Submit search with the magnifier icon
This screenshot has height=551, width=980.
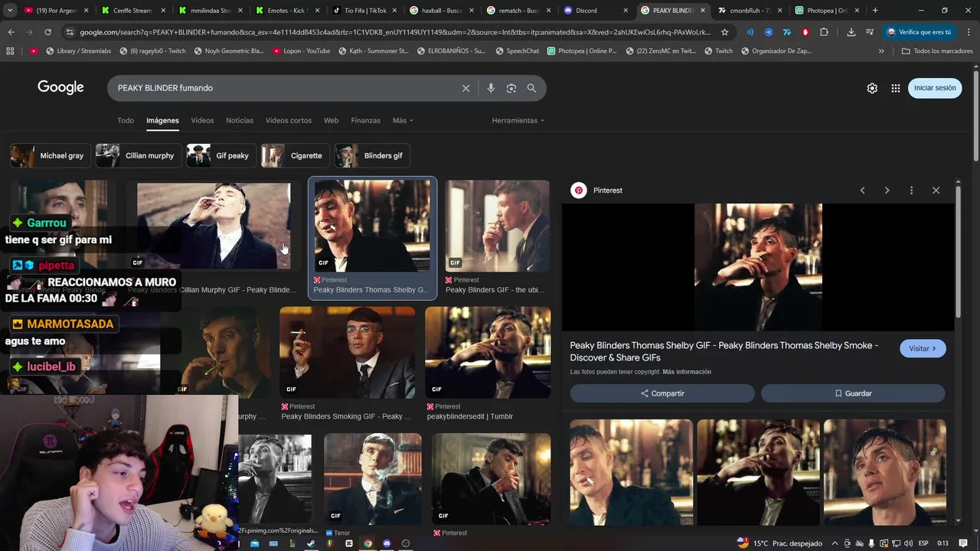tap(531, 88)
